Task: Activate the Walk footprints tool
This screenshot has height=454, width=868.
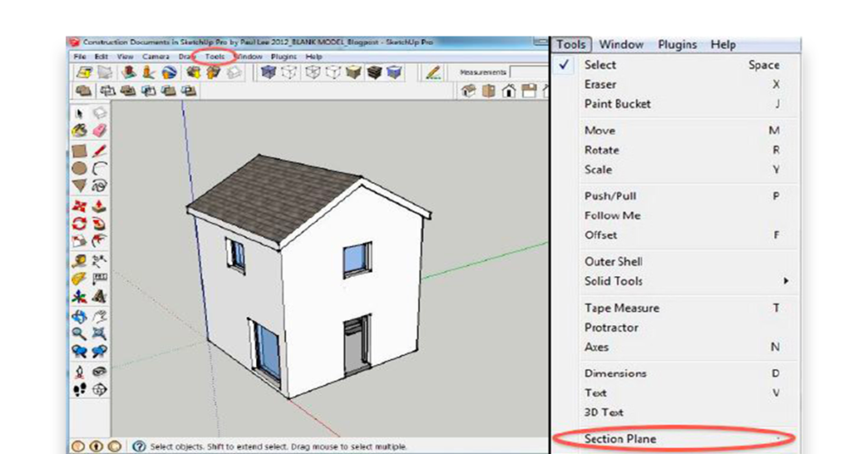Action: pos(79,390)
